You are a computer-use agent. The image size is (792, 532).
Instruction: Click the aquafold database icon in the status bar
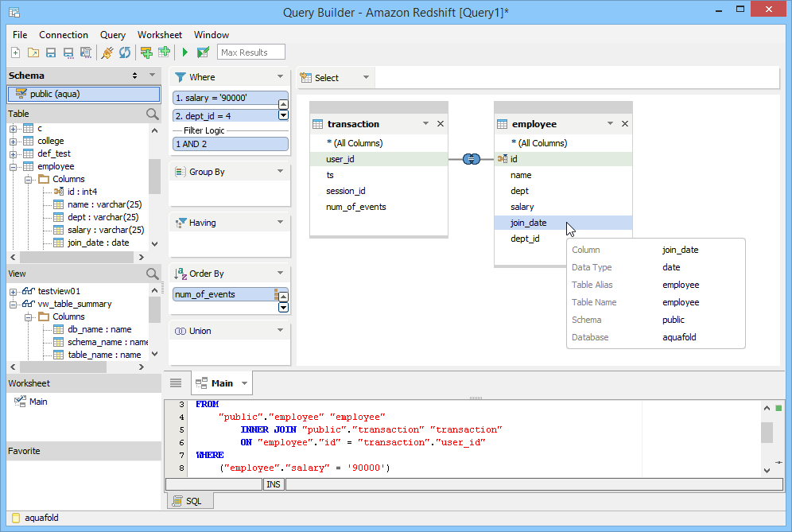point(16,518)
